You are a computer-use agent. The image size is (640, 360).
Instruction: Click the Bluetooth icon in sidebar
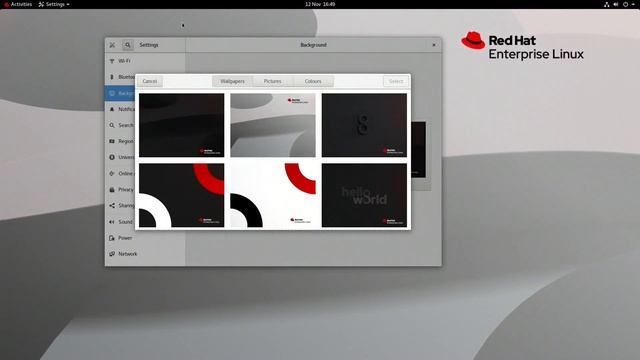tap(112, 77)
